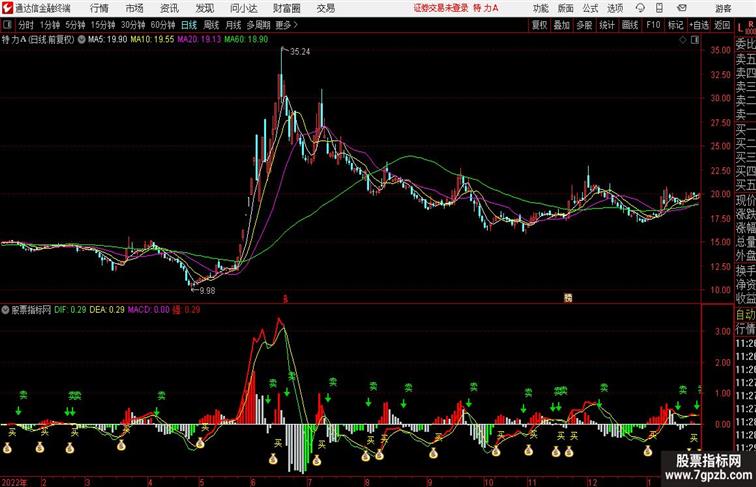The image size is (756, 487).
Task: Click the red event marker below June
Action: pyautogui.click(x=285, y=299)
